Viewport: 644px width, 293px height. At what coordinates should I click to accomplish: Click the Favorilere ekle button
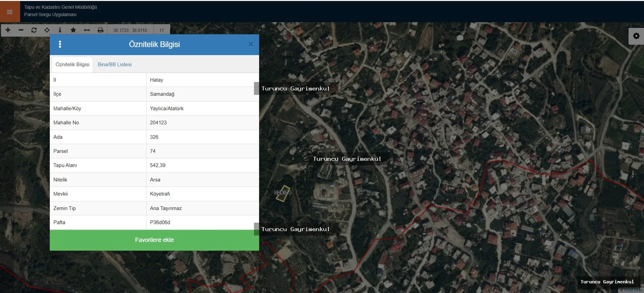point(154,240)
